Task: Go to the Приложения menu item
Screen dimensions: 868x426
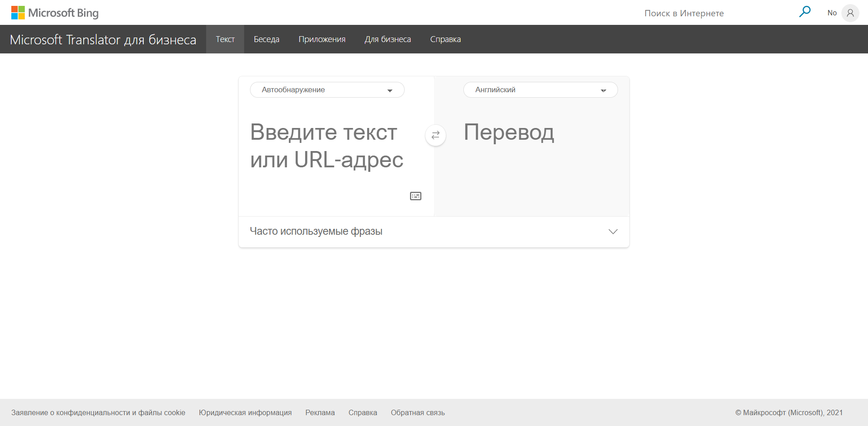Action: (x=322, y=39)
